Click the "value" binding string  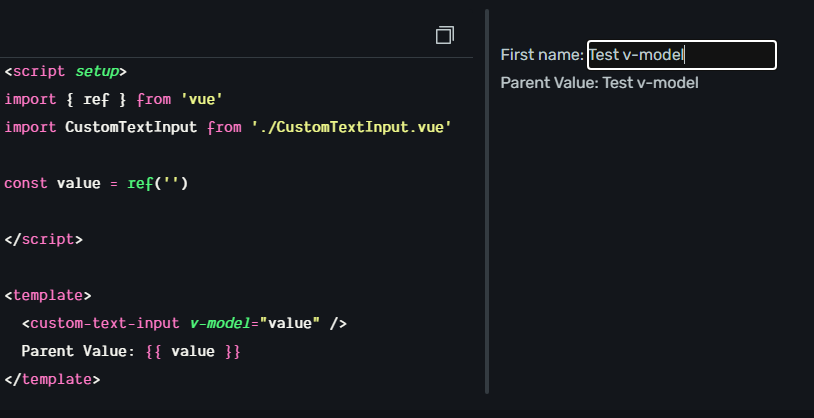click(290, 323)
